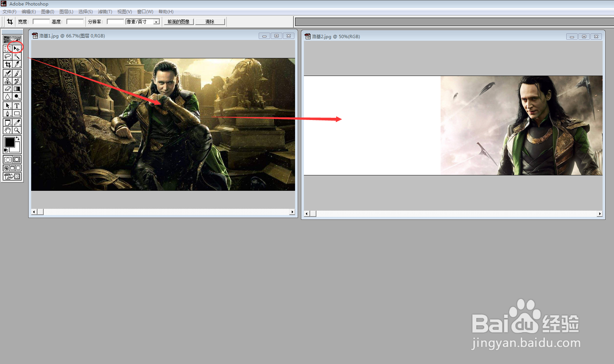This screenshot has width=614, height=364.
Task: Select the Crop tool in the toolbox
Action: 8,64
